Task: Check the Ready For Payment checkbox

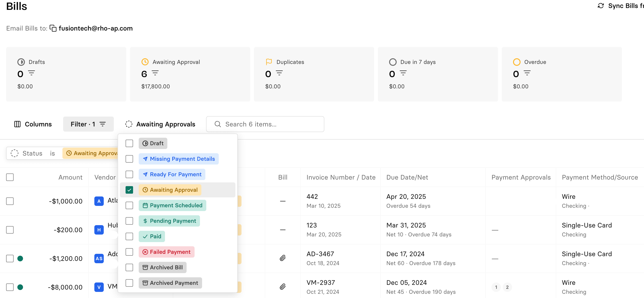Action: [129, 175]
